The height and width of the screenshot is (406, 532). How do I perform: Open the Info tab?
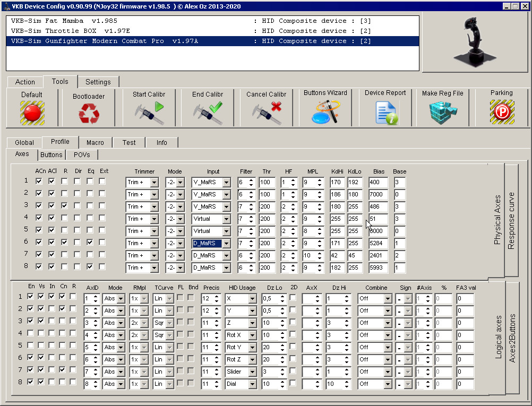click(x=162, y=142)
